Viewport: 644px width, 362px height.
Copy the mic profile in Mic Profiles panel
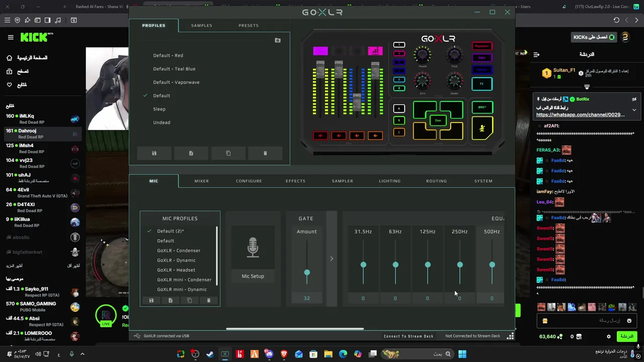(190, 300)
